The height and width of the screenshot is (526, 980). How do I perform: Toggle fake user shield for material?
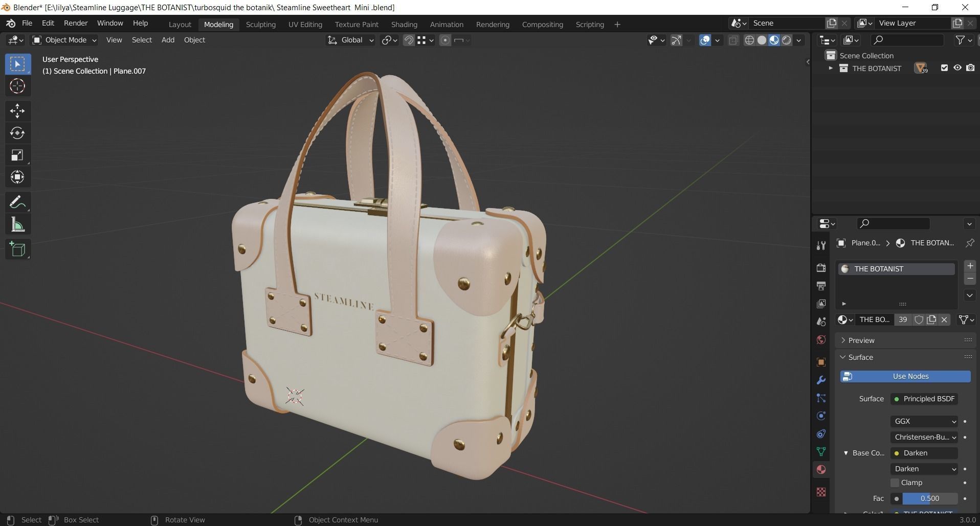919,319
